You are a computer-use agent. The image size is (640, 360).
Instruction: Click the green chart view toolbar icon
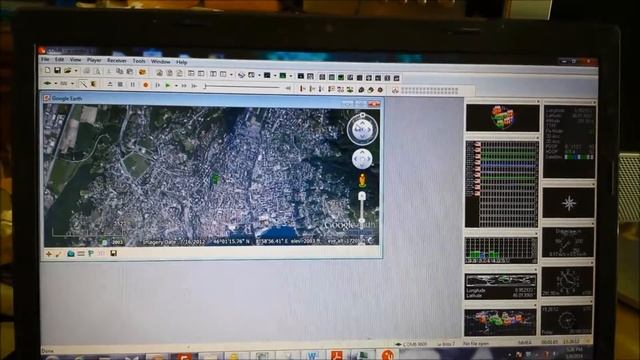coord(282,76)
